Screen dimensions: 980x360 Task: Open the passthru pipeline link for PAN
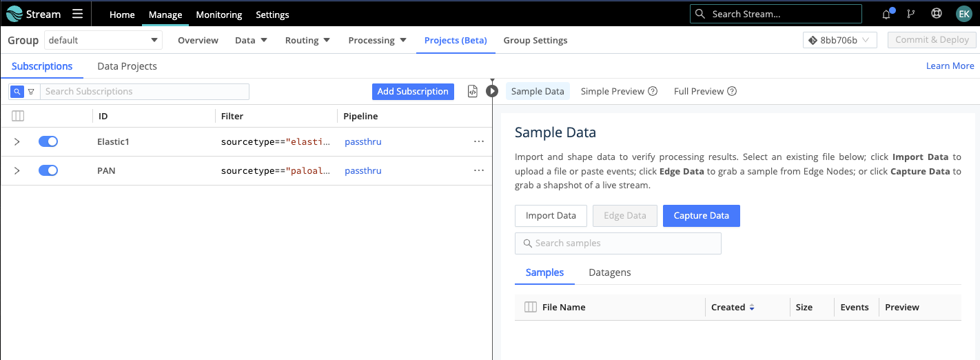point(363,170)
